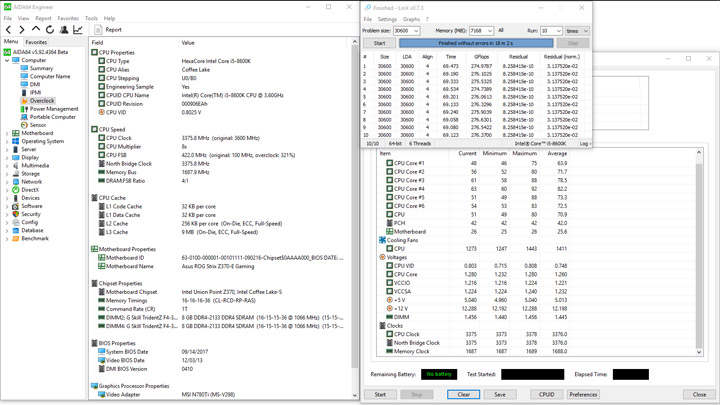
Task: Click the sensor list scroll-down arrow
Action: pos(700,353)
